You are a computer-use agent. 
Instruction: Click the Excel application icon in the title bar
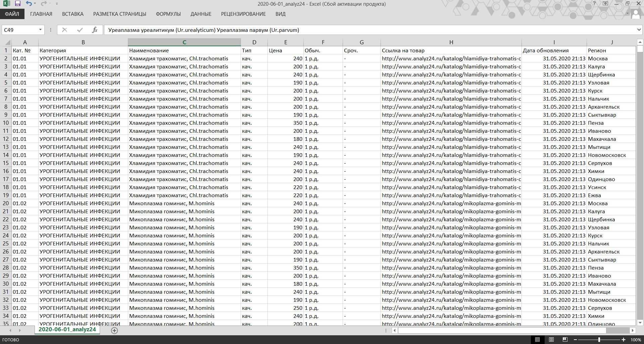6,4
